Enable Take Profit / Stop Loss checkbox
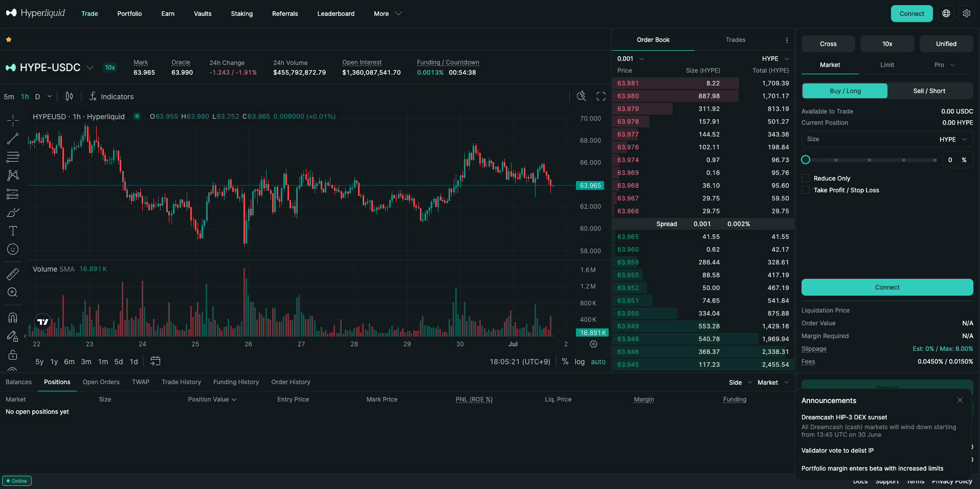 pos(806,190)
